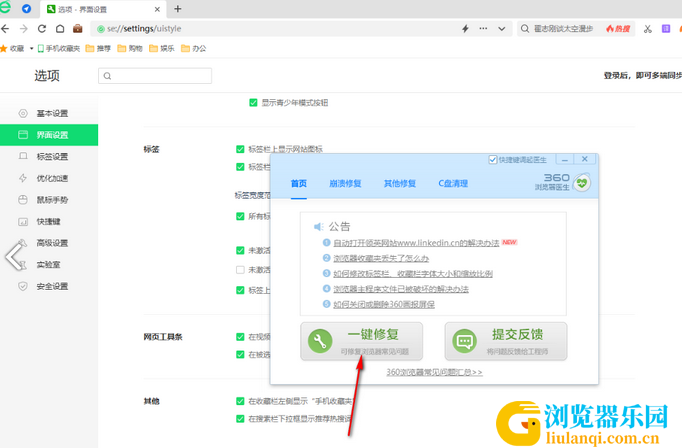The height and width of the screenshot is (448, 682).
Task: Open the 热搜 hot search button
Action: [x=618, y=29]
